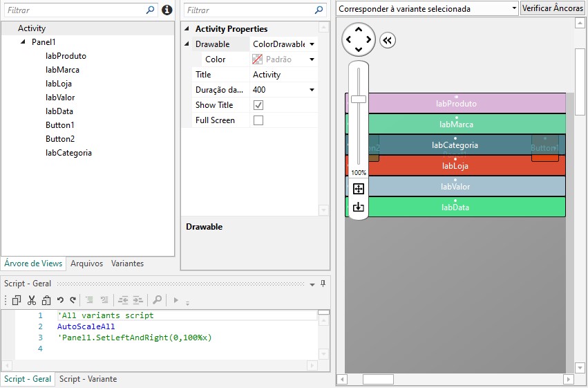
Task: Click search icon in properties filter
Action: [319, 10]
